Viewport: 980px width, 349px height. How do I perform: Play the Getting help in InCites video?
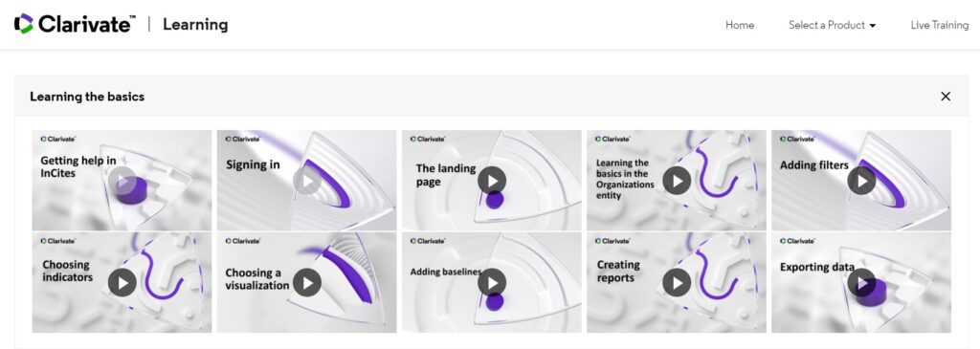click(122, 181)
